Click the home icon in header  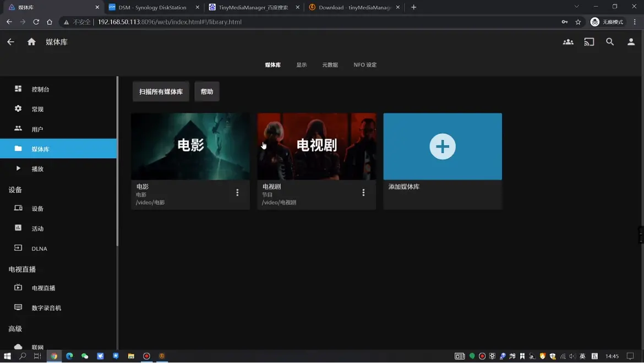coord(31,42)
